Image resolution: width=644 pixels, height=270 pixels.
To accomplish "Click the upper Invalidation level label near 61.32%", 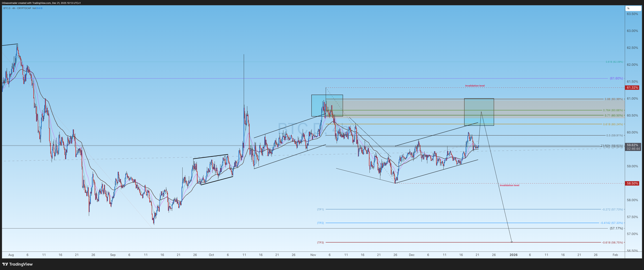I will click(x=475, y=86).
